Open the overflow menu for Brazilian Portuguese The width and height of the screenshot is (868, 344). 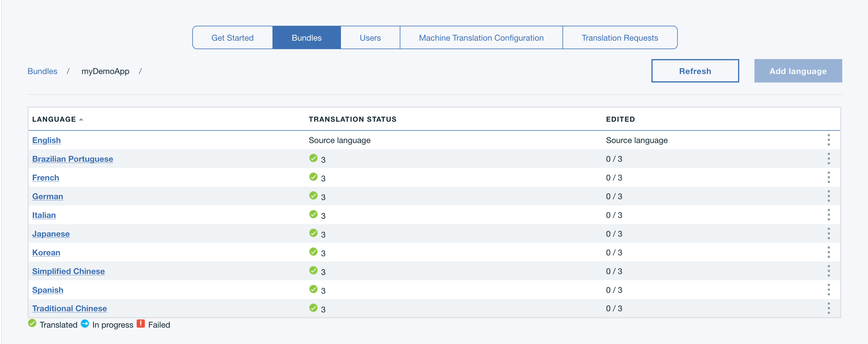(828, 159)
